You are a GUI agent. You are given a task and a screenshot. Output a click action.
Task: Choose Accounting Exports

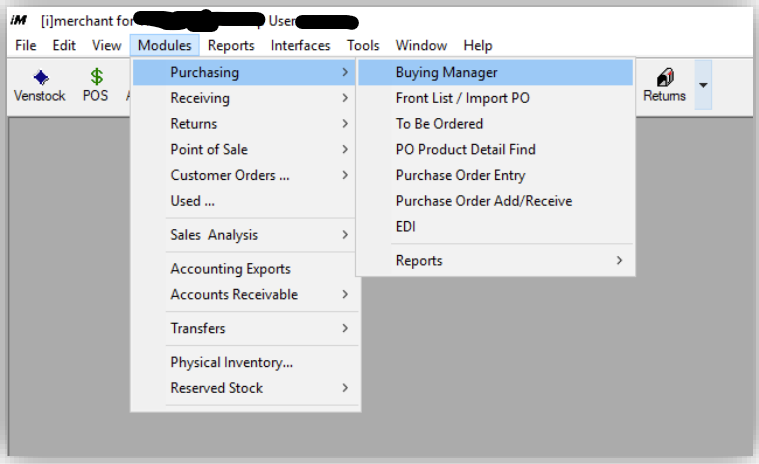coord(244,269)
